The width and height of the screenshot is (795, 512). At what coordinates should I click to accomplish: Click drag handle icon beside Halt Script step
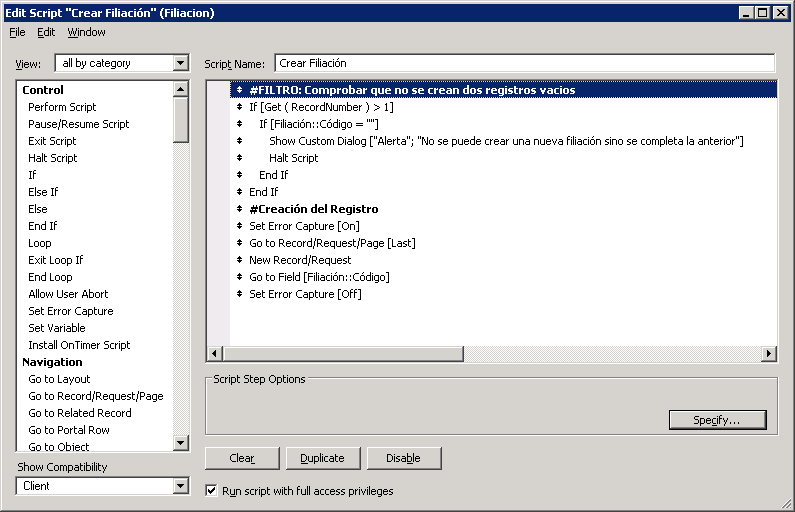240,158
